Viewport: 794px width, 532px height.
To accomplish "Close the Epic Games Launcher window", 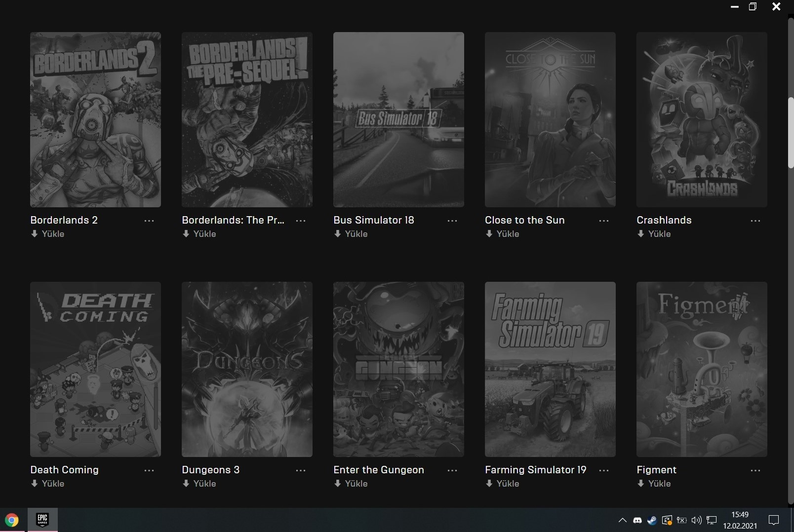I will (x=776, y=6).
